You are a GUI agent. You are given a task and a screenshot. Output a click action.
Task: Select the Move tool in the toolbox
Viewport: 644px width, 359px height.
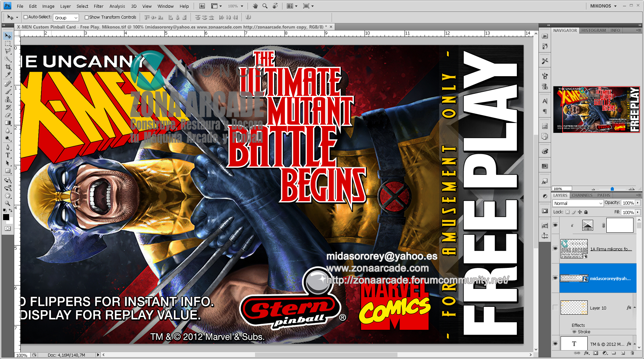click(8, 36)
